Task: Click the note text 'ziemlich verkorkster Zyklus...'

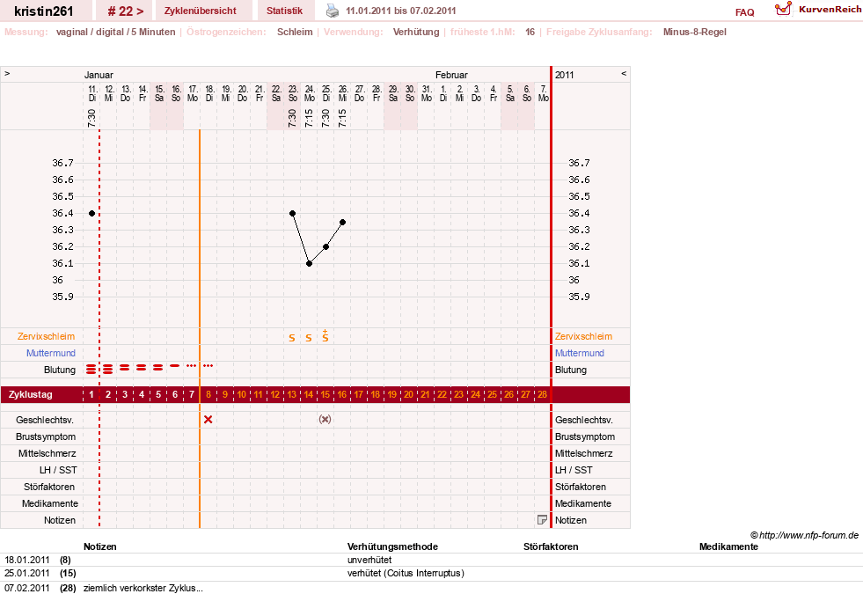Action: [143, 588]
